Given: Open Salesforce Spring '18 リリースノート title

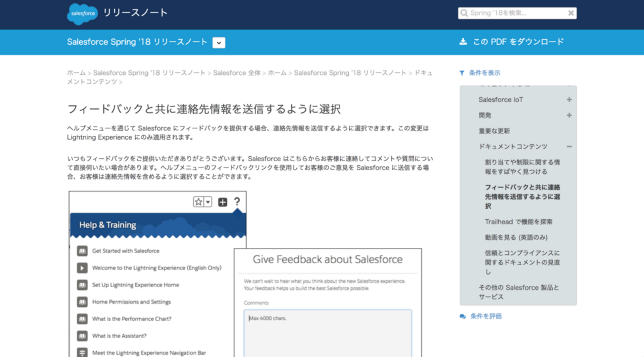Looking at the screenshot, I should pos(137,42).
